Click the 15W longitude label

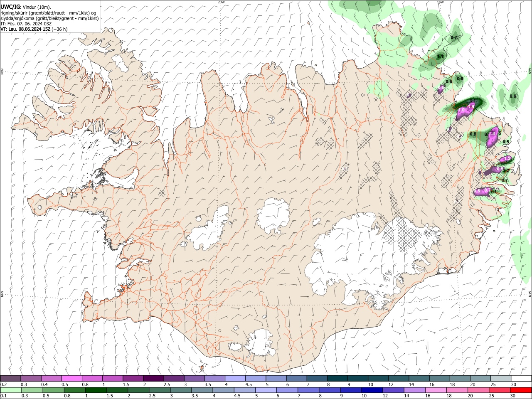(x=440, y=2)
